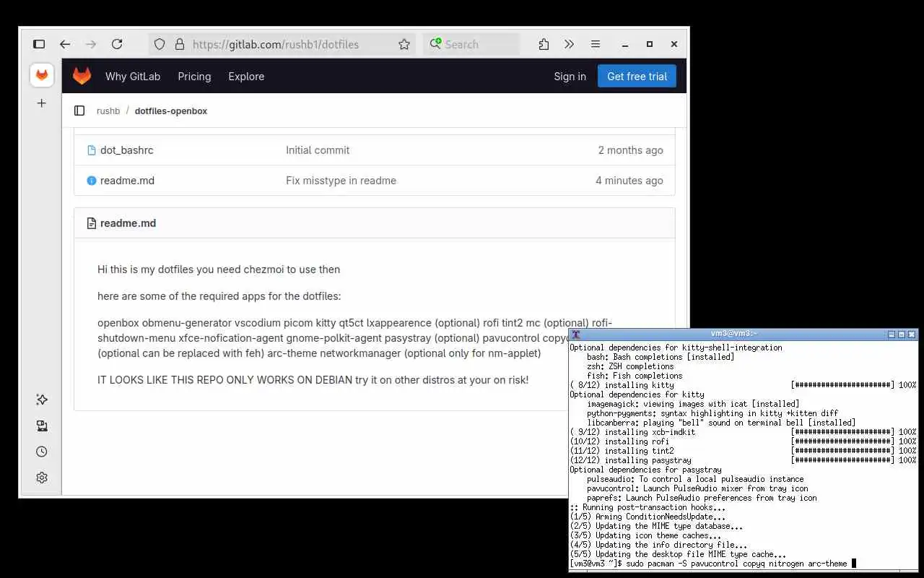The height and width of the screenshot is (578, 924).
Task: Open the Fix misstype in readme commit
Action: click(x=341, y=181)
